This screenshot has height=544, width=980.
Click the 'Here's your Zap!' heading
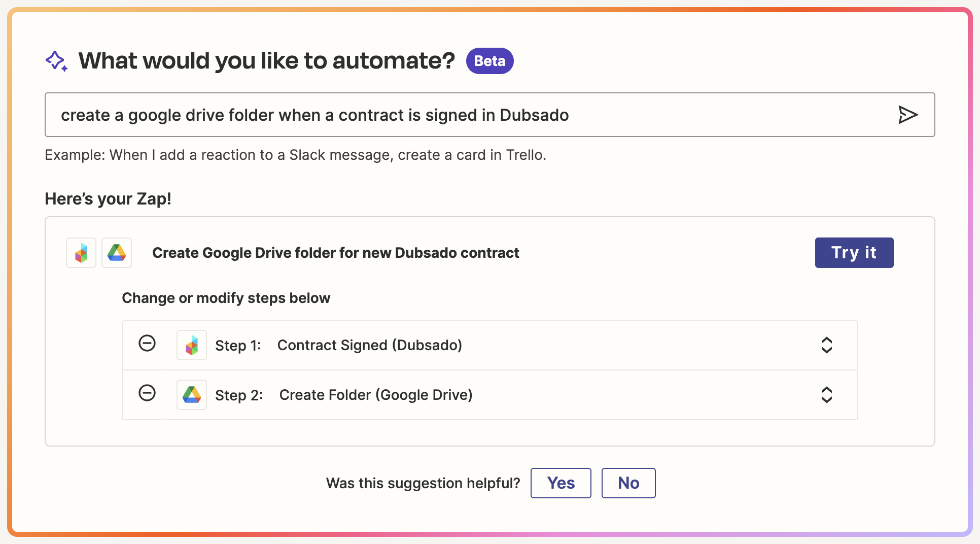coord(108,198)
